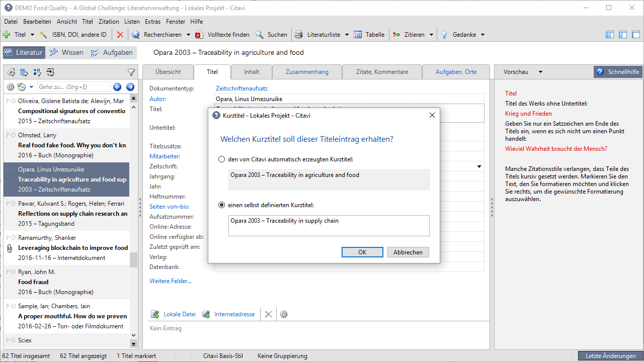The image size is (644, 362).
Task: Click the blue back navigation arrow
Action: 117,87
